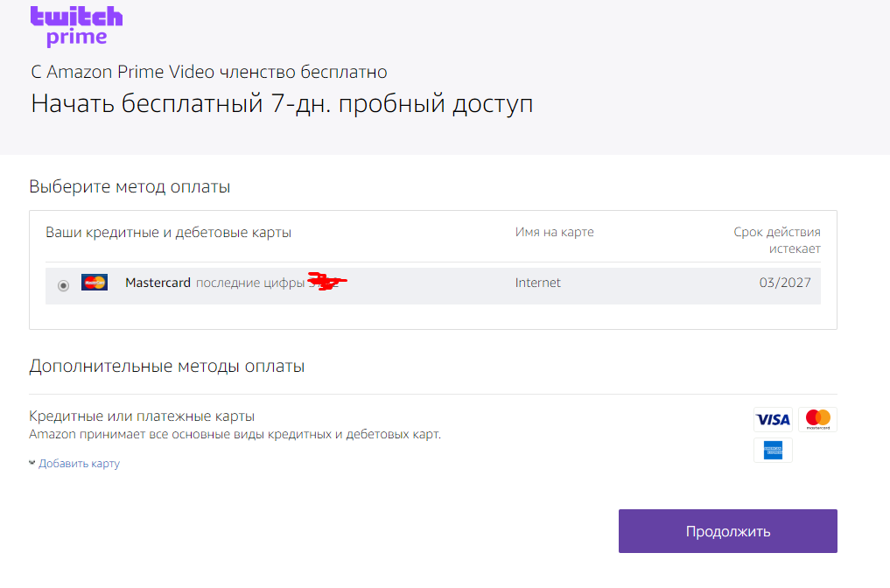
Task: Click the Дополнительные методы оплаты heading
Action: [167, 366]
